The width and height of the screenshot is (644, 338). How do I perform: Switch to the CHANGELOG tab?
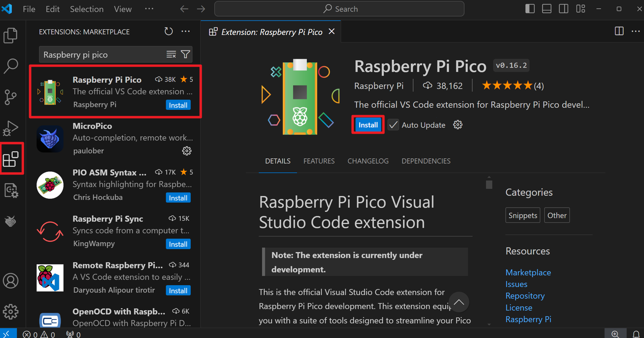coord(368,161)
